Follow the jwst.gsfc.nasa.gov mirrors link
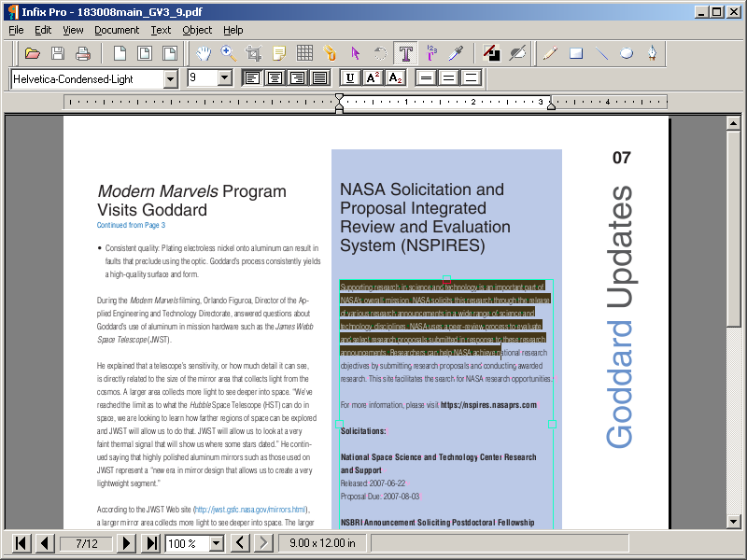Viewport: 747px width, 560px height. [250, 510]
